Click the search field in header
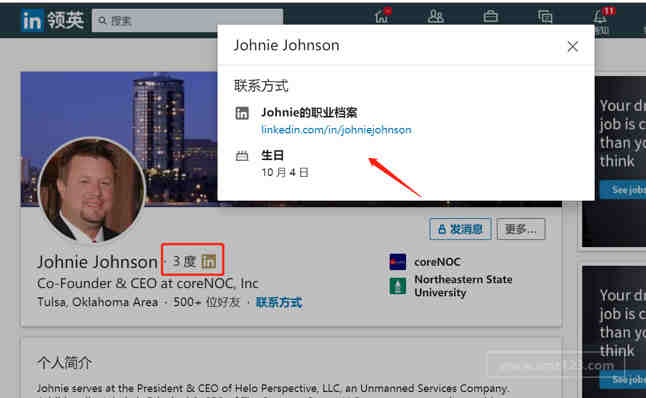The height and width of the screenshot is (398, 646). point(188,21)
